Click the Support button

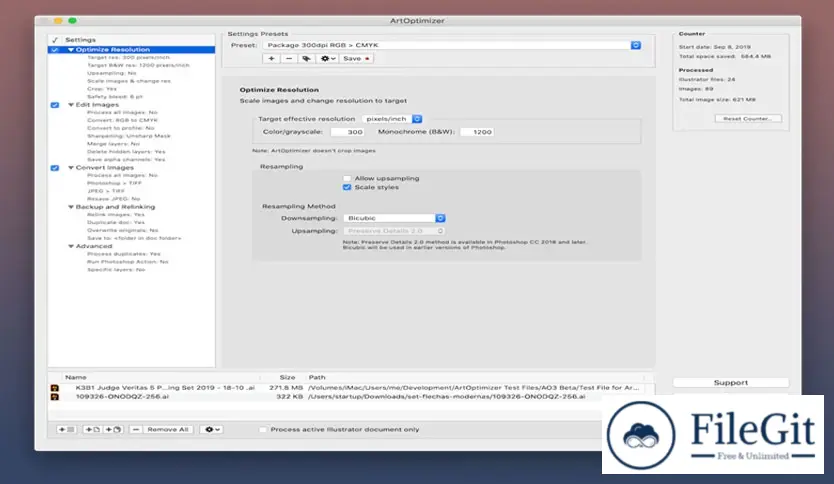731,382
